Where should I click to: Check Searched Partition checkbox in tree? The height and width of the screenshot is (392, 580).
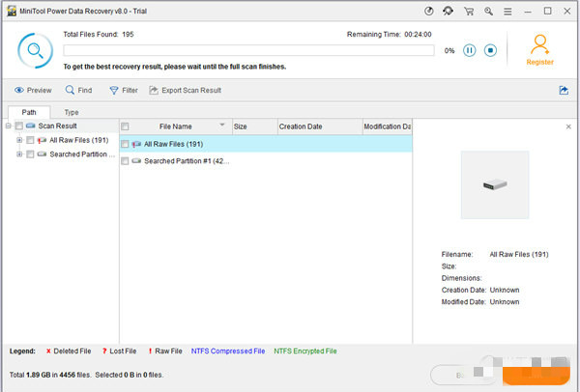pyautogui.click(x=30, y=154)
